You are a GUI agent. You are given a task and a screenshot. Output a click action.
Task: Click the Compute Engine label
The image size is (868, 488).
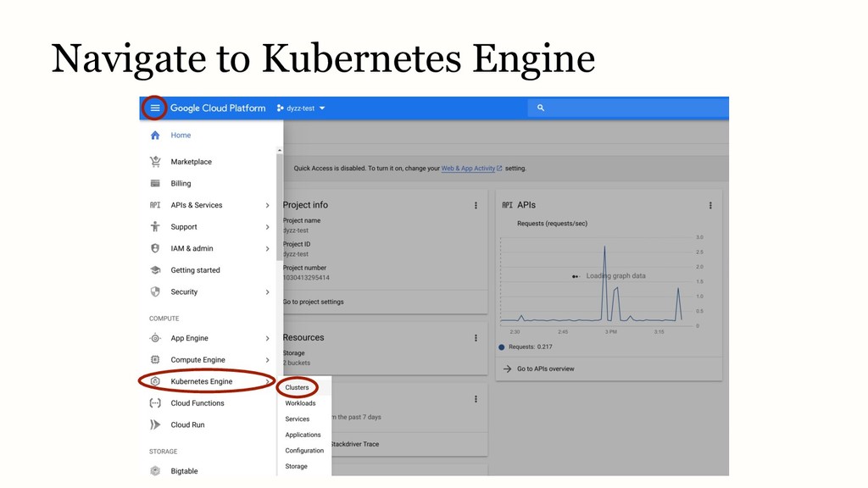(198, 359)
